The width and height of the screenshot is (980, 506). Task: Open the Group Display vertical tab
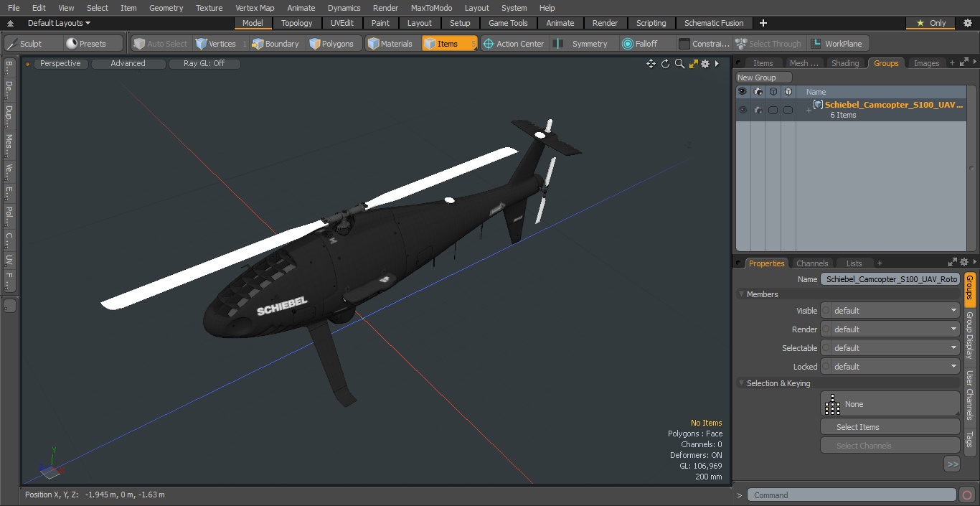coord(969,335)
